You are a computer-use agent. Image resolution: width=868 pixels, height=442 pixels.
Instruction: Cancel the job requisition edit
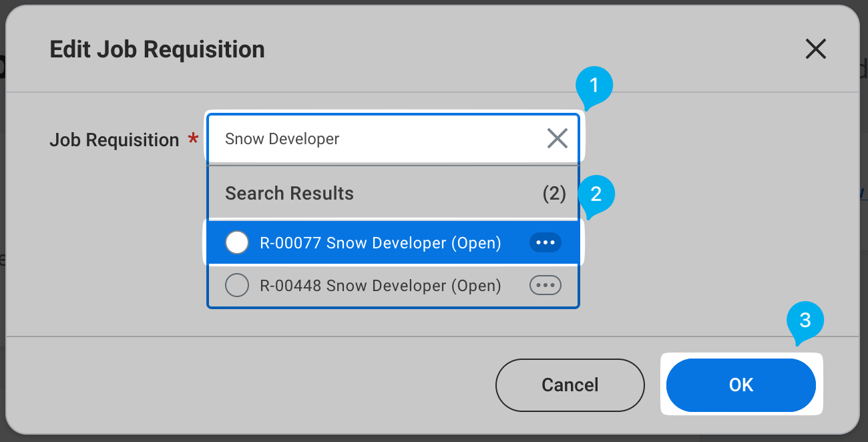pos(570,385)
